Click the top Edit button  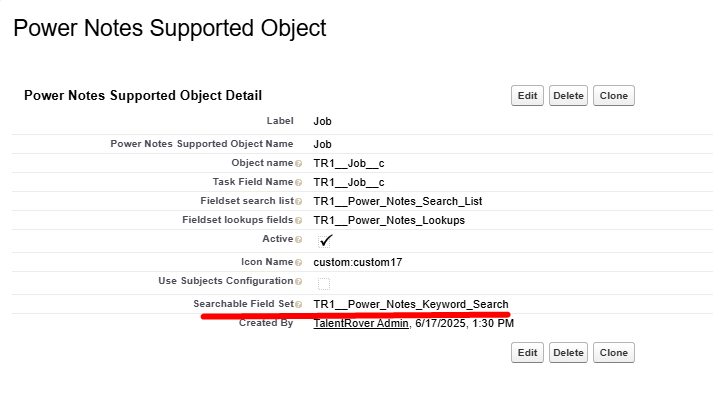pyautogui.click(x=527, y=96)
